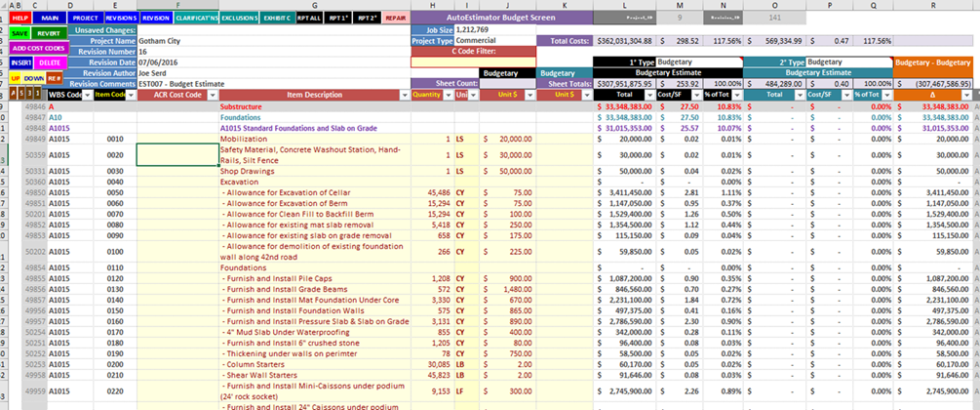Select the Column Starters quantity 30,085
The image size is (980, 410).
(433, 364)
